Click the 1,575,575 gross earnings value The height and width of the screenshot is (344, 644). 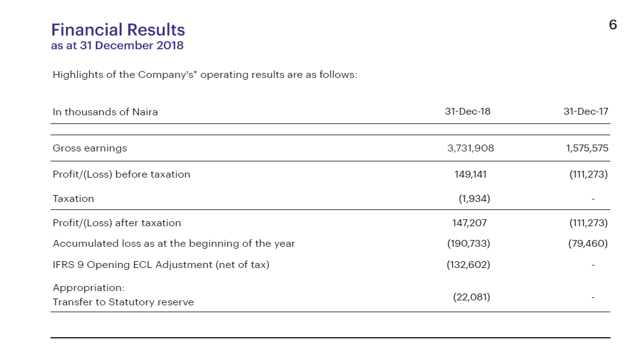(x=587, y=148)
